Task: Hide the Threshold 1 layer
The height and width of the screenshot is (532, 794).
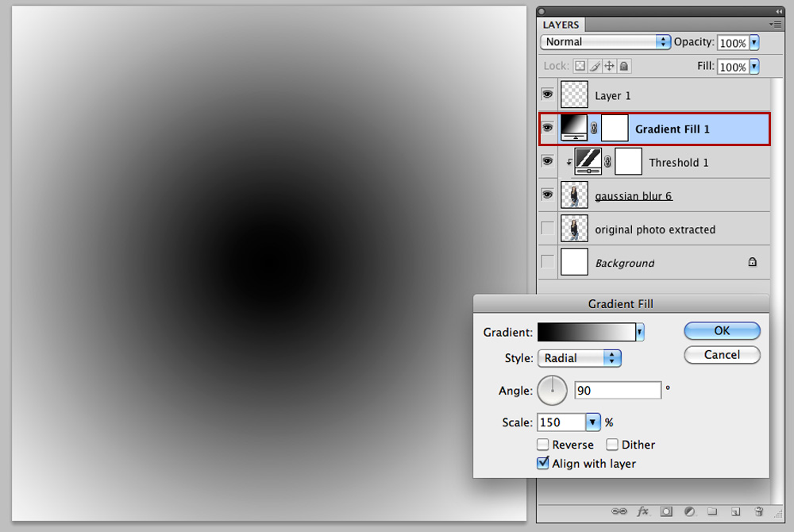Action: pyautogui.click(x=547, y=161)
